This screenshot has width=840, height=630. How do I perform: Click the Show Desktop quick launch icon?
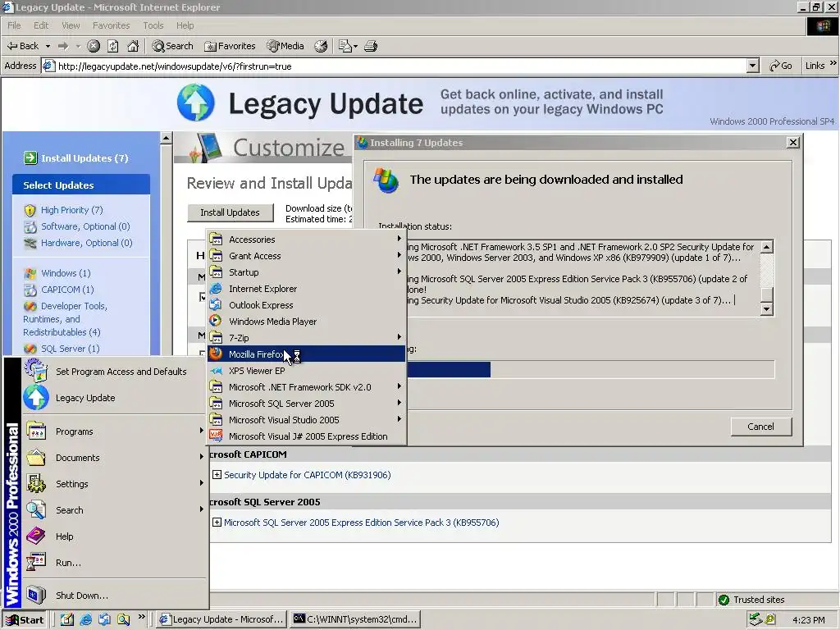pyautogui.click(x=67, y=619)
